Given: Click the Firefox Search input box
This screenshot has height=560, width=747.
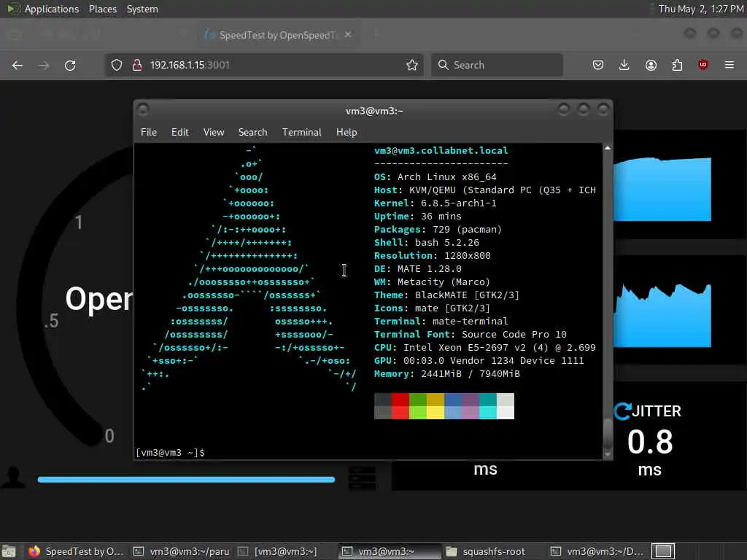Looking at the screenshot, I should pos(497,65).
